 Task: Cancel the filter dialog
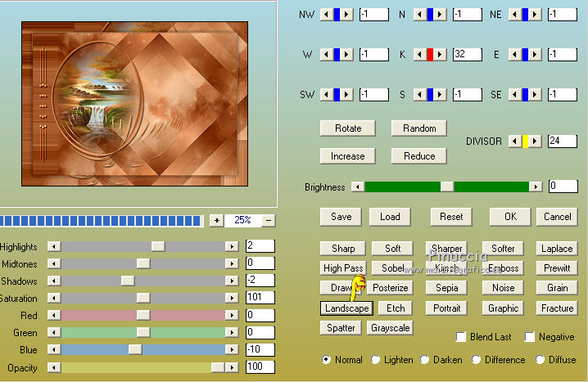coord(557,217)
